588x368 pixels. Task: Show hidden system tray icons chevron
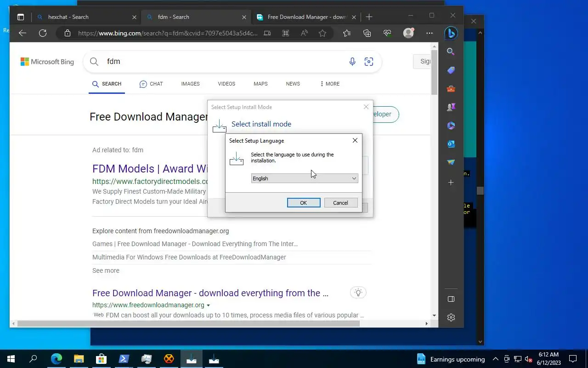tap(495, 359)
